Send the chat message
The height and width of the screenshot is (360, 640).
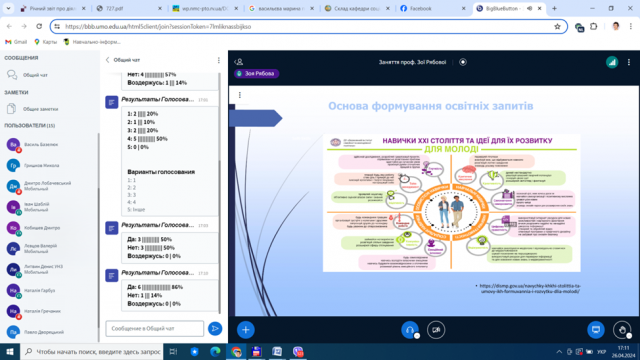click(x=215, y=329)
